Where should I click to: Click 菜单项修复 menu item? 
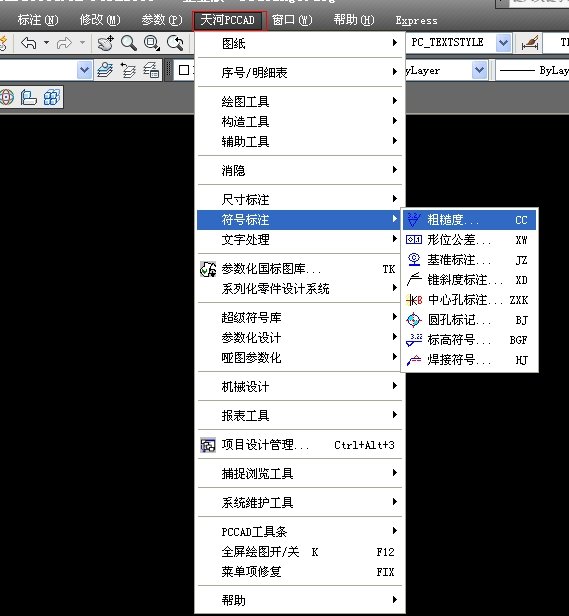coord(300,572)
